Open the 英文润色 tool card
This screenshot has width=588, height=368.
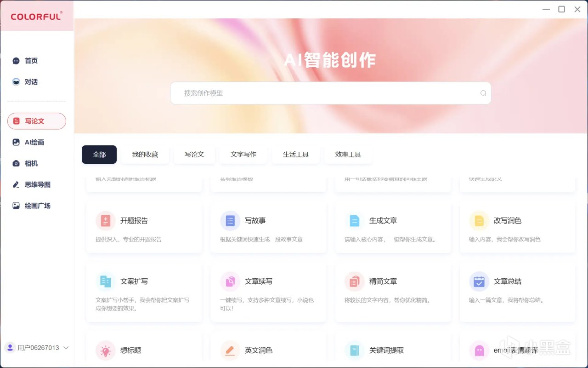[x=268, y=350]
